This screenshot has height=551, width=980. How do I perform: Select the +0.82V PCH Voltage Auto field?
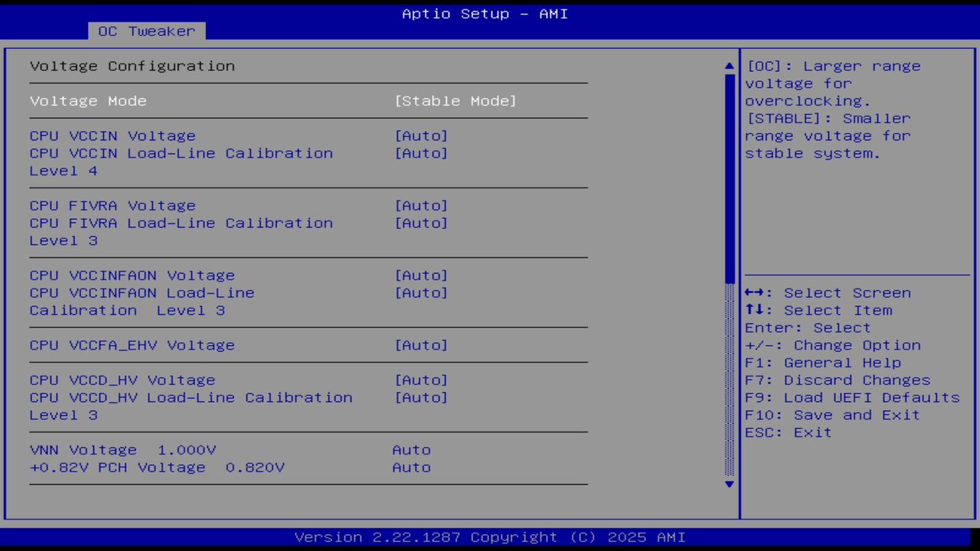pos(412,468)
